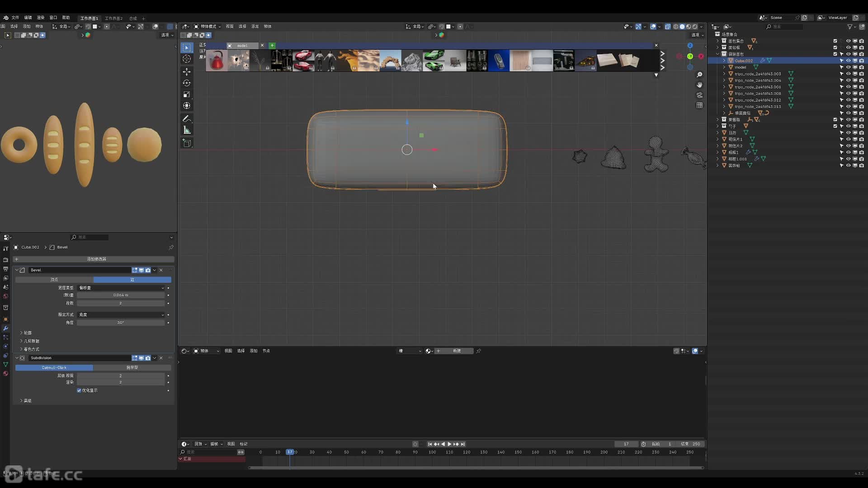The image size is (868, 488).
Task: Toggle camera view icon in viewport gizmos
Action: [x=699, y=95]
